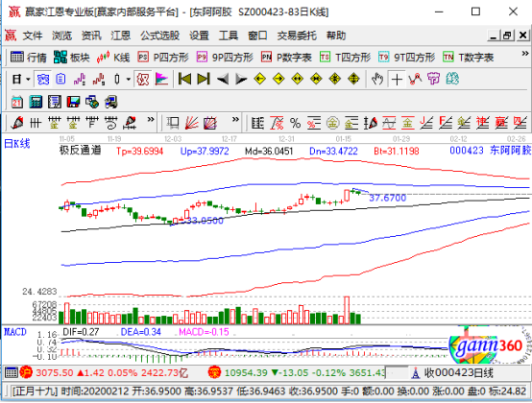Jump to last bar with ▶| icon
Viewport: 532px width, 403px height.
204,79
